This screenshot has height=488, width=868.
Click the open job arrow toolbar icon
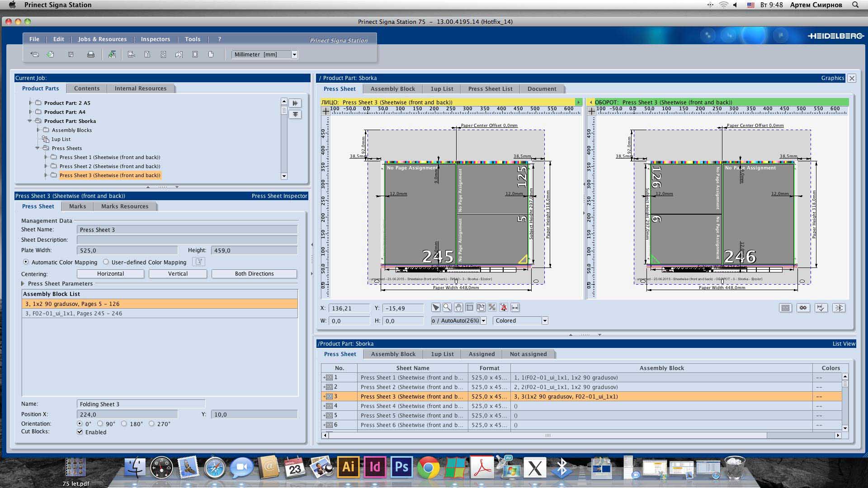click(x=34, y=54)
